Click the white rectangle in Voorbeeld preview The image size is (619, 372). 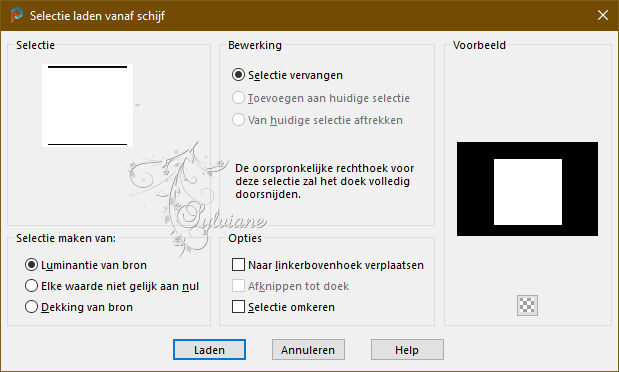[x=528, y=192]
